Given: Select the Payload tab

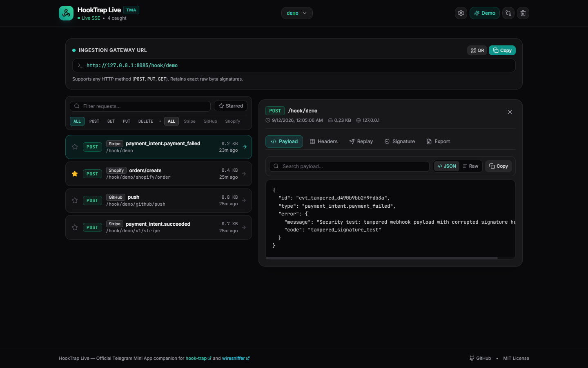Looking at the screenshot, I should point(284,141).
